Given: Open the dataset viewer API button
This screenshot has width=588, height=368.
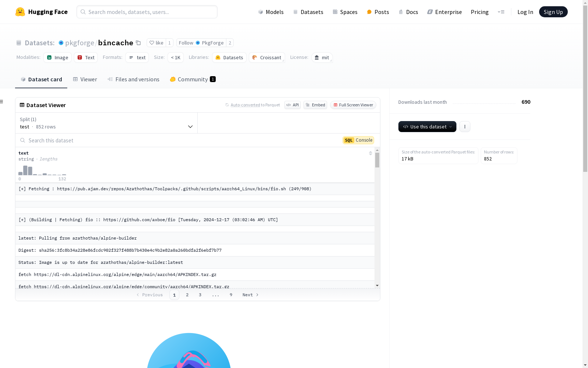Looking at the screenshot, I should (293, 105).
